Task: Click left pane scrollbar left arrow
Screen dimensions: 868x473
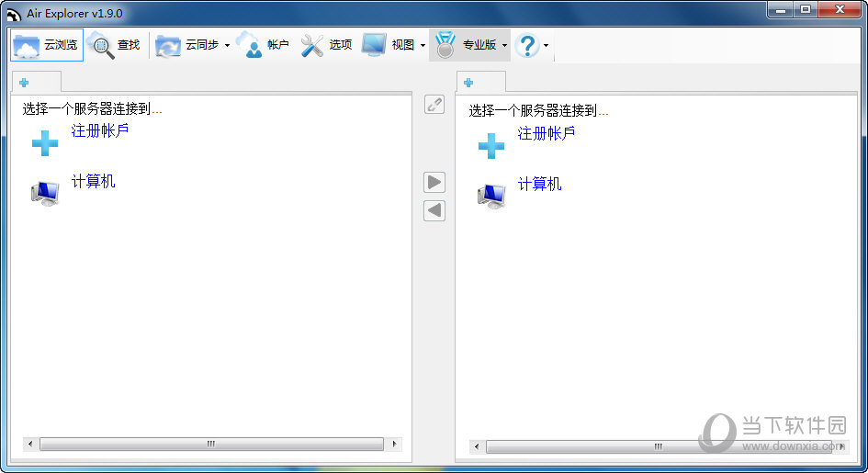Action: 30,444
